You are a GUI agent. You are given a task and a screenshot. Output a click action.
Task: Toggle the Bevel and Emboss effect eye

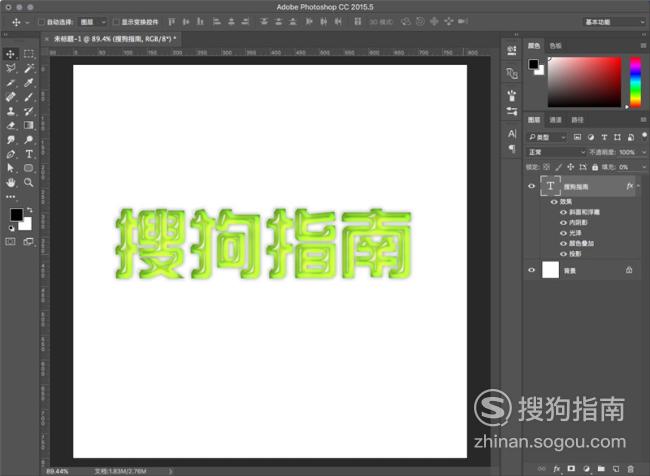click(x=563, y=212)
